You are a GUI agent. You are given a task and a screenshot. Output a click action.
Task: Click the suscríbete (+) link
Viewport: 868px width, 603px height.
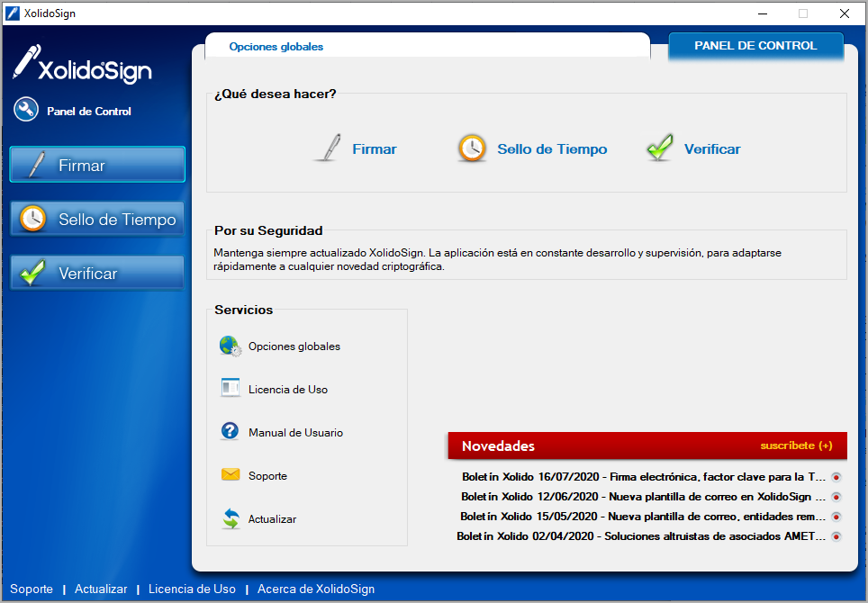point(796,445)
